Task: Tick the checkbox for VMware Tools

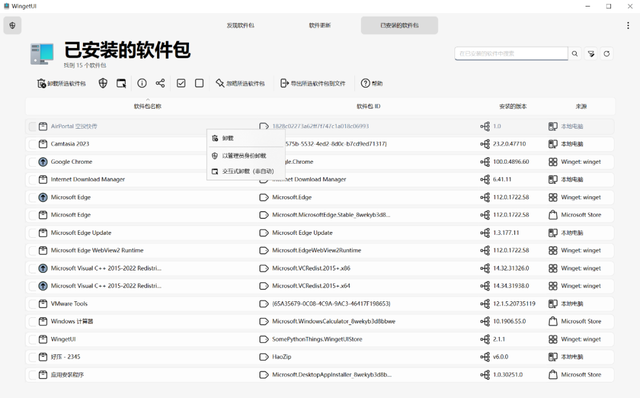Action: click(32, 304)
